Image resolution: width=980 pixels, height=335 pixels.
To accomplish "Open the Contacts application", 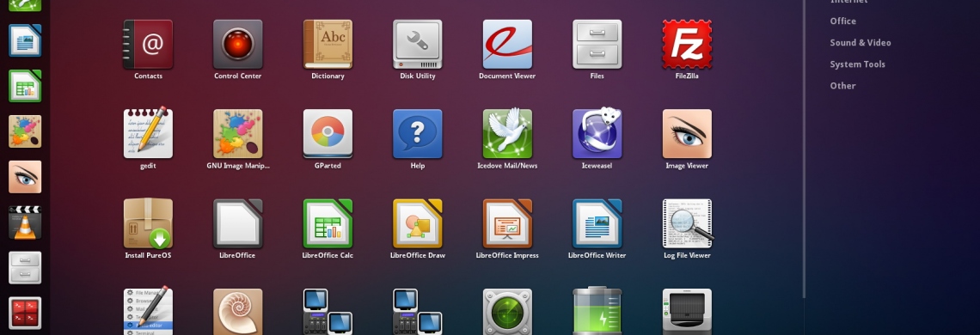I will click(148, 45).
